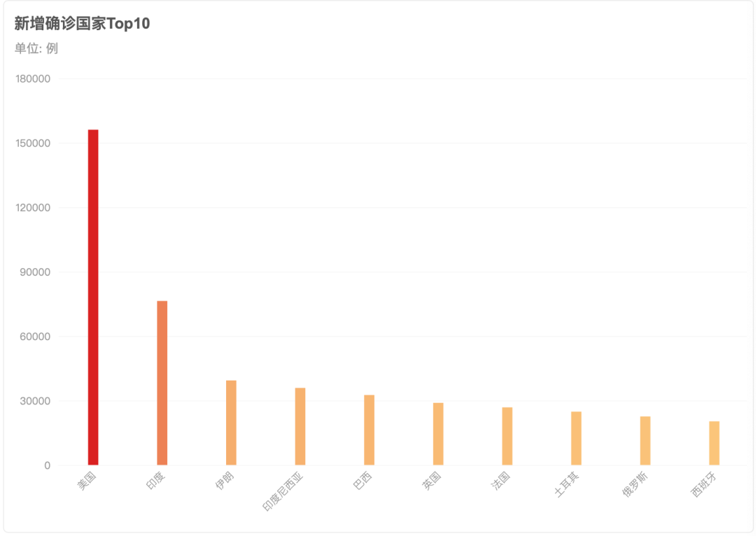The image size is (756, 536).
Task: Click the 30000 y-axis label
Action: [35, 401]
